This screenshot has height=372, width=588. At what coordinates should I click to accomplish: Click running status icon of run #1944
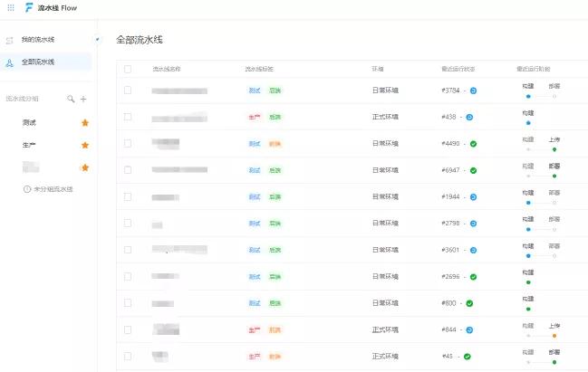[x=473, y=197]
